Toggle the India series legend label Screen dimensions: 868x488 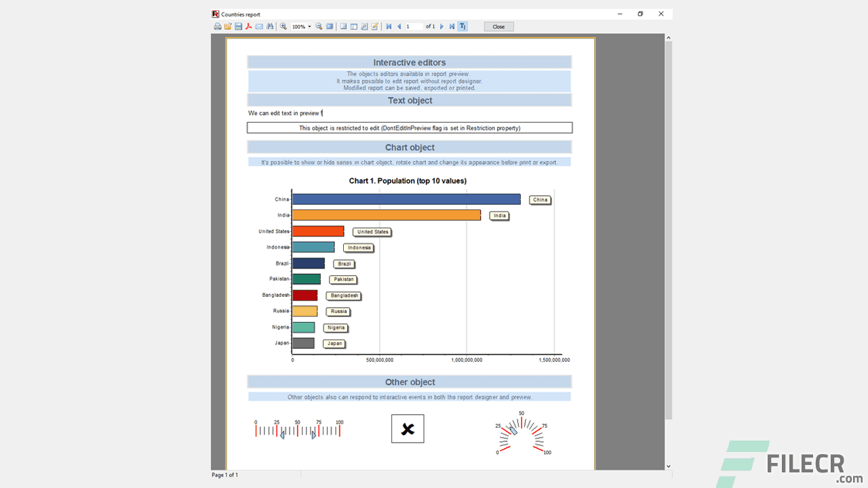click(499, 216)
